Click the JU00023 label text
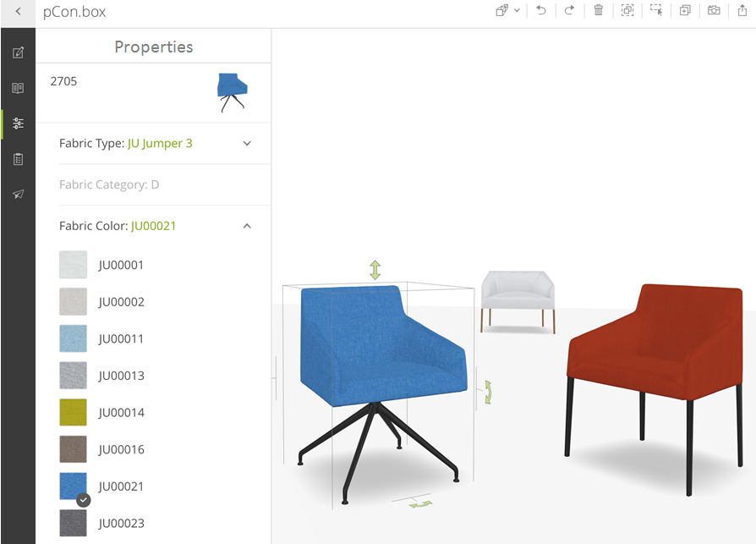756x544 pixels. [x=121, y=523]
